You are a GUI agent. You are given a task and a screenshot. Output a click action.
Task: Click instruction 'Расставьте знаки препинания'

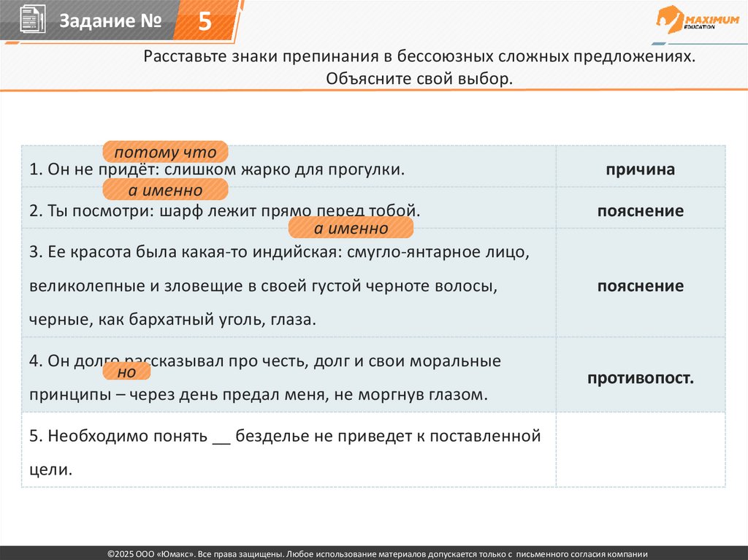pos(420,56)
